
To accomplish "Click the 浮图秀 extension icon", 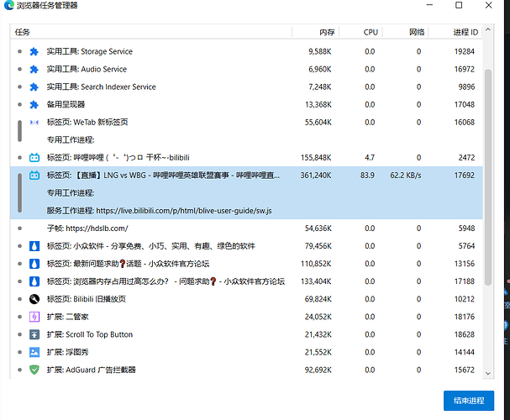I will (34, 352).
